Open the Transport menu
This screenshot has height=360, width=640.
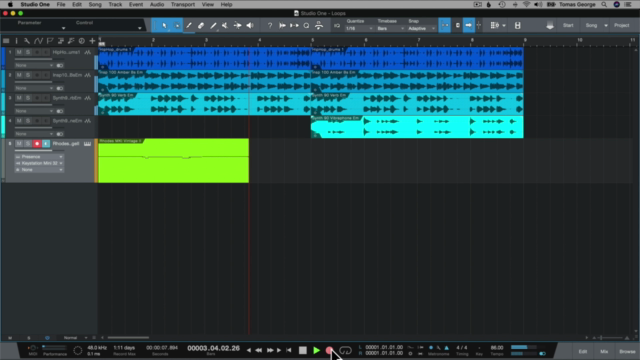tap(182, 4)
